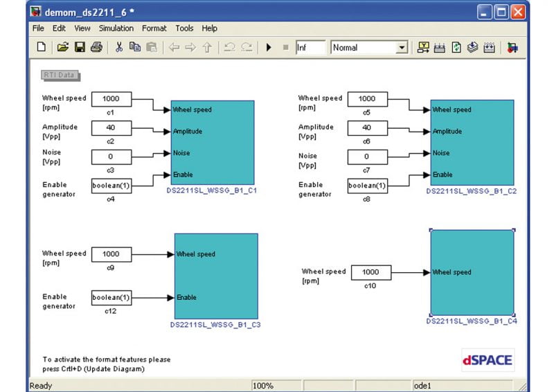This screenshot has height=392, width=554.
Task: Click the simulation stop time field
Action: coord(310,48)
